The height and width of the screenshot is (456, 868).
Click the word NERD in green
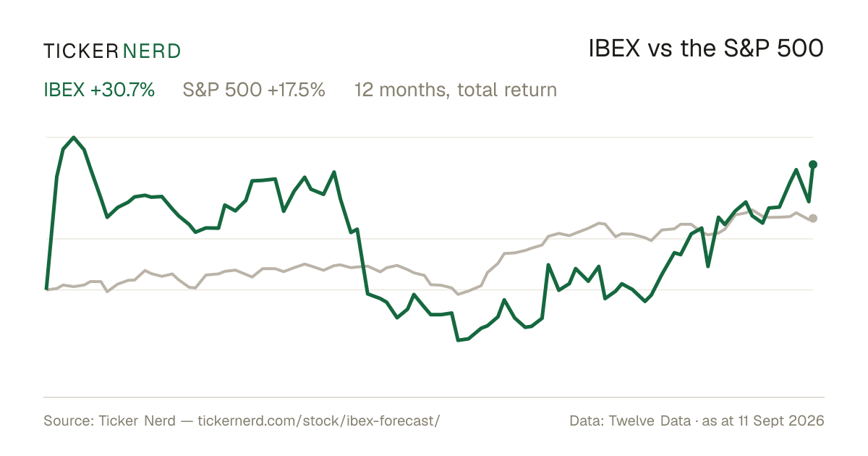point(152,51)
